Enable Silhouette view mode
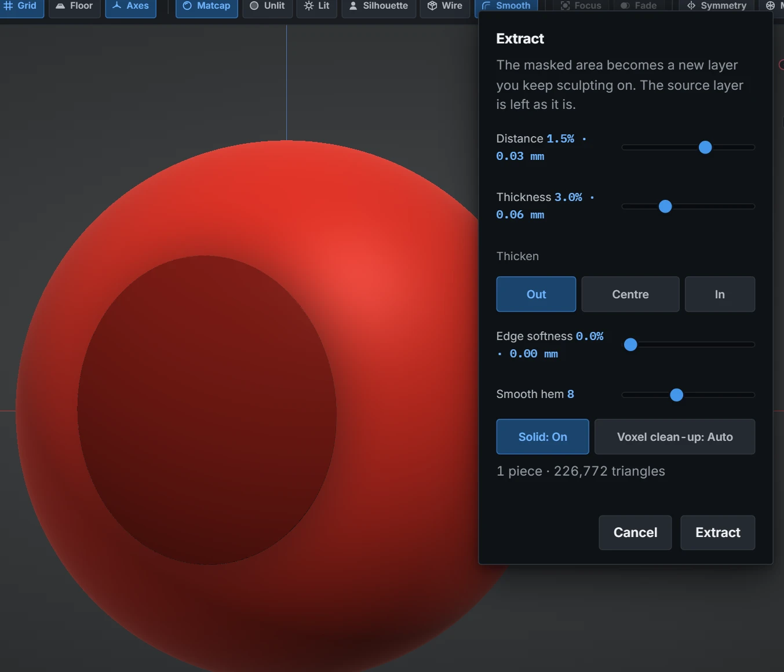Image resolution: width=784 pixels, height=672 pixels. pyautogui.click(x=379, y=6)
